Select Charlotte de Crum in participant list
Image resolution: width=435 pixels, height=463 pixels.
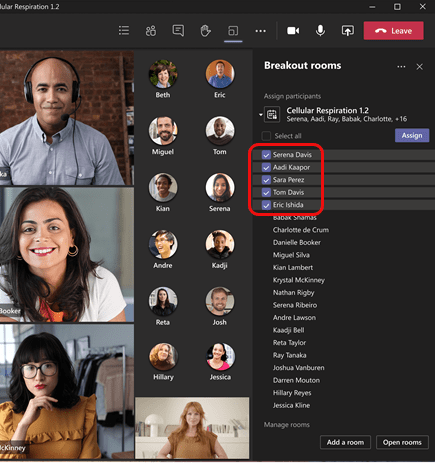[301, 230]
